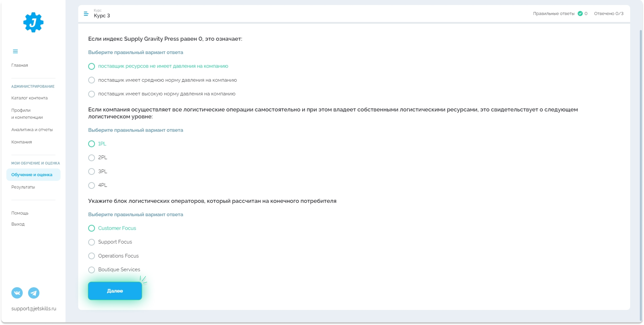The image size is (644, 325).
Task: Click the 'Правильные ответы' label
Action: (x=553, y=14)
